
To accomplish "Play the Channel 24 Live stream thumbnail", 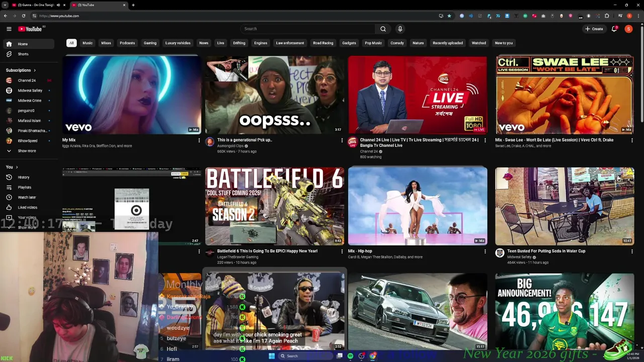I will click(x=418, y=95).
